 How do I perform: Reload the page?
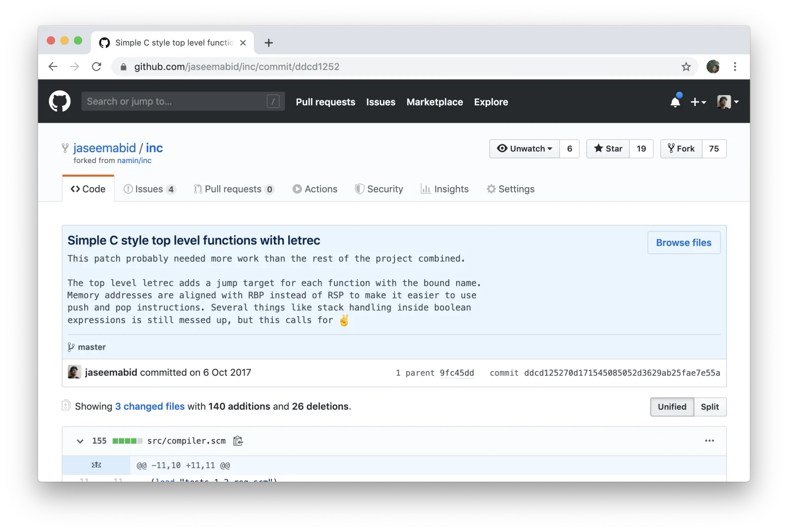97,66
